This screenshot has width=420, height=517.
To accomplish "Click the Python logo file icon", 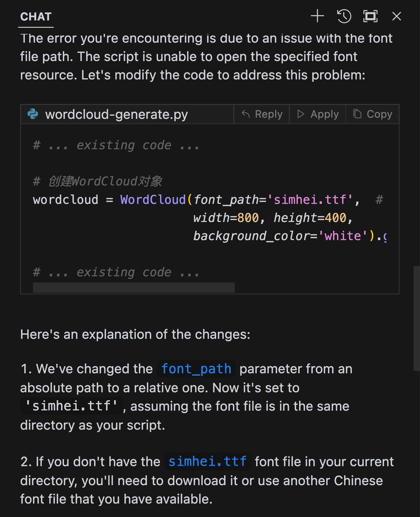I will click(x=33, y=114).
